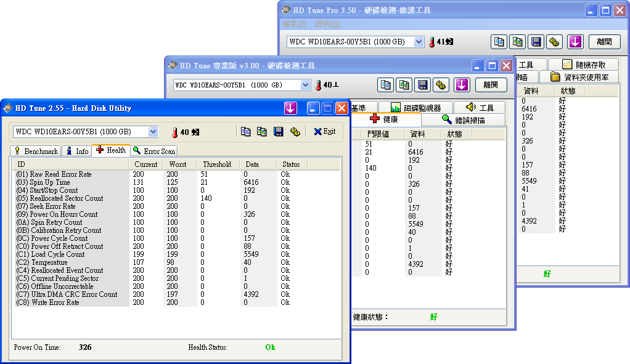
Task: Click copy icon in HD Tune v3.00 window
Action: (x=385, y=84)
